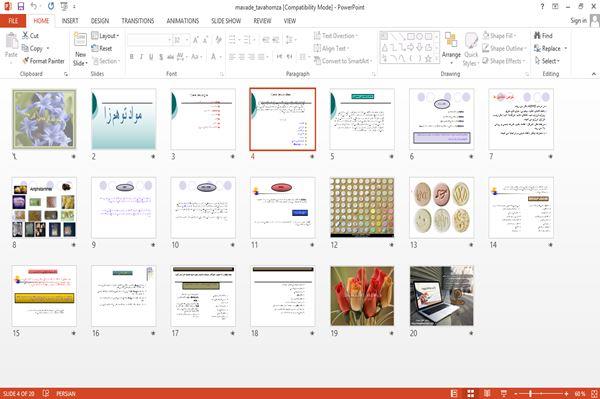Screen dimensions: 600x399
Task: Switch to TRANSITIONS tab
Action: coord(138,21)
